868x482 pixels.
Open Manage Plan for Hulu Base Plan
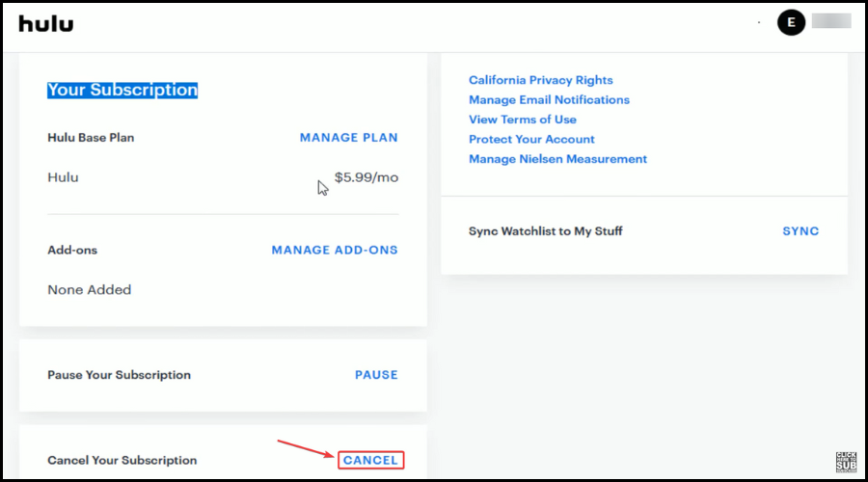(x=349, y=138)
